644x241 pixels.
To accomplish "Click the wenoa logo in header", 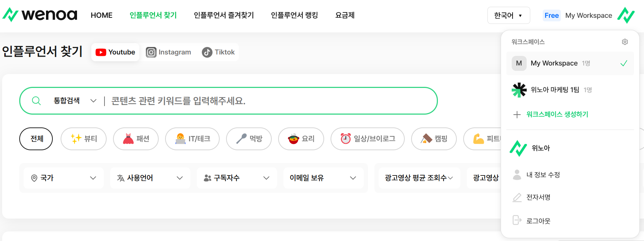I will 40,15.
